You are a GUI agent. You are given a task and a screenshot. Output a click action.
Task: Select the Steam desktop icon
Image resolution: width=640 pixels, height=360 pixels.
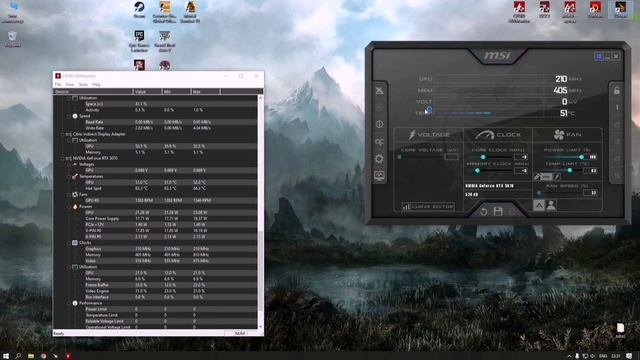139,10
